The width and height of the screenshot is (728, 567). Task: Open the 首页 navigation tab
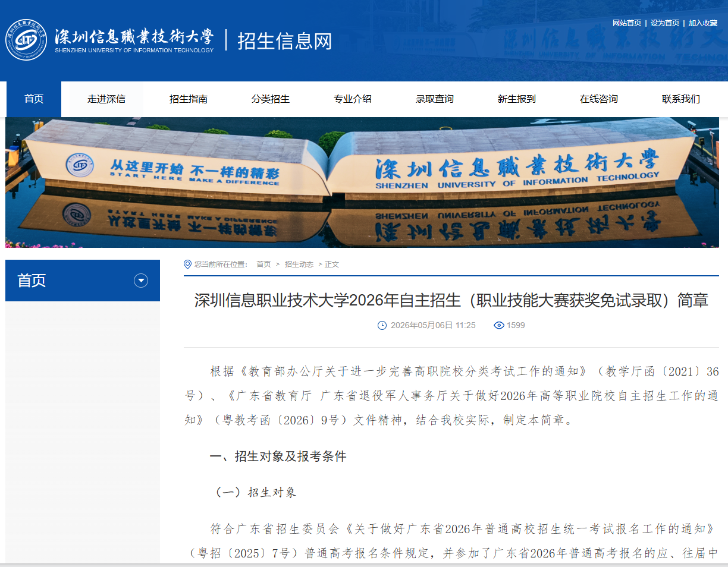(34, 99)
